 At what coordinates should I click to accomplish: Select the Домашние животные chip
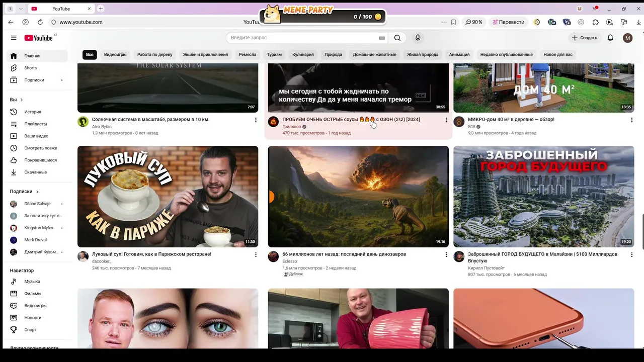[x=374, y=54]
